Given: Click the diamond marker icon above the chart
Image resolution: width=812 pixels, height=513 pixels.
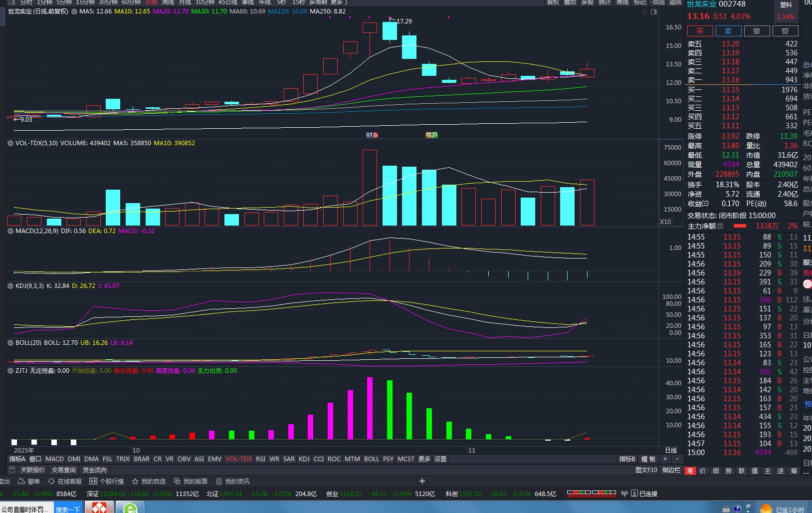Looking at the screenshot, I should tap(644, 11).
